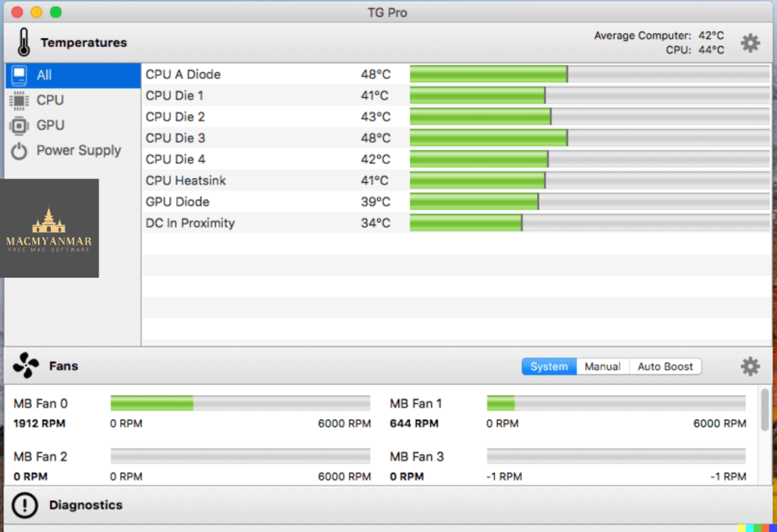The image size is (777, 532).
Task: Select the CPU Die 4 row
Action: tap(456, 159)
